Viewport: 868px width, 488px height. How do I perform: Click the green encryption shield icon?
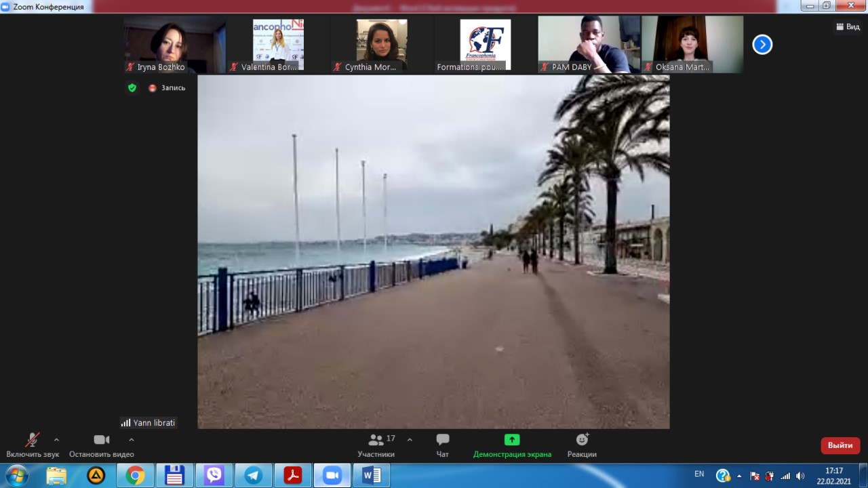132,87
